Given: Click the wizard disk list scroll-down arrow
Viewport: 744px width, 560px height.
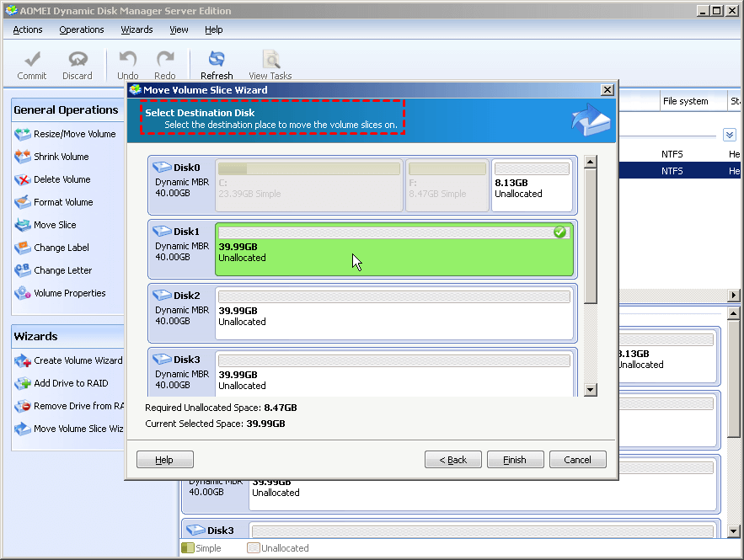Looking at the screenshot, I should point(591,390).
